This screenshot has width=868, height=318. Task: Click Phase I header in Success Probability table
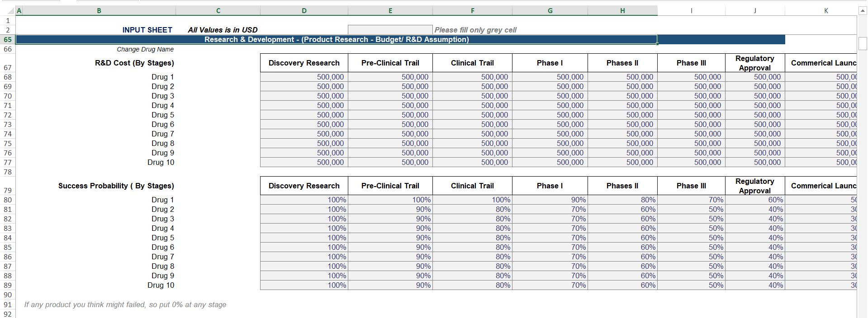550,186
